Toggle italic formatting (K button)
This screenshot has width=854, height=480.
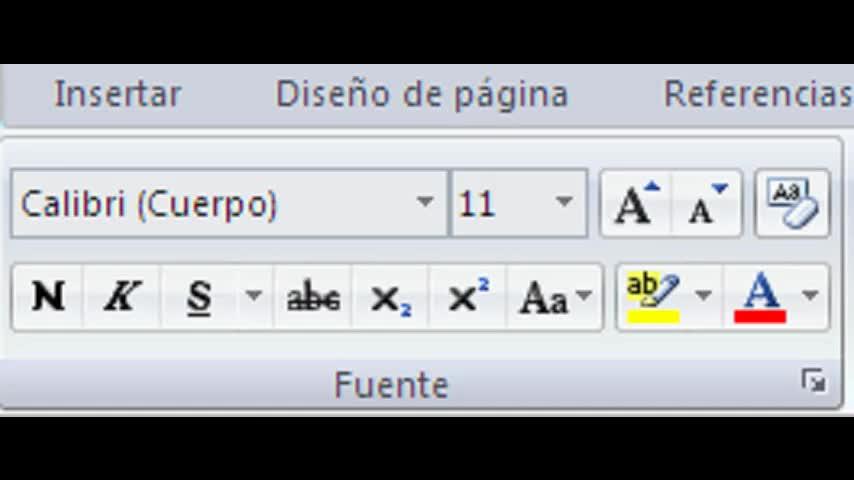[x=122, y=297]
